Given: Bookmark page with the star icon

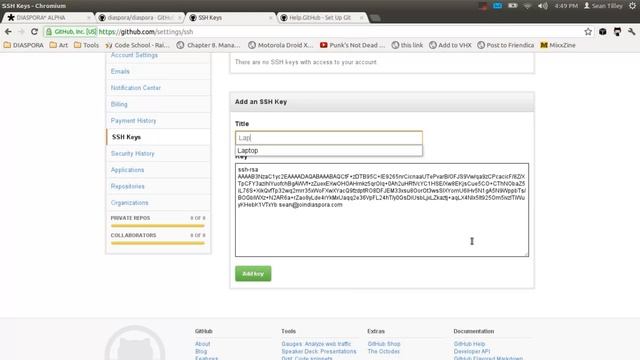Looking at the screenshot, I should (588, 31).
